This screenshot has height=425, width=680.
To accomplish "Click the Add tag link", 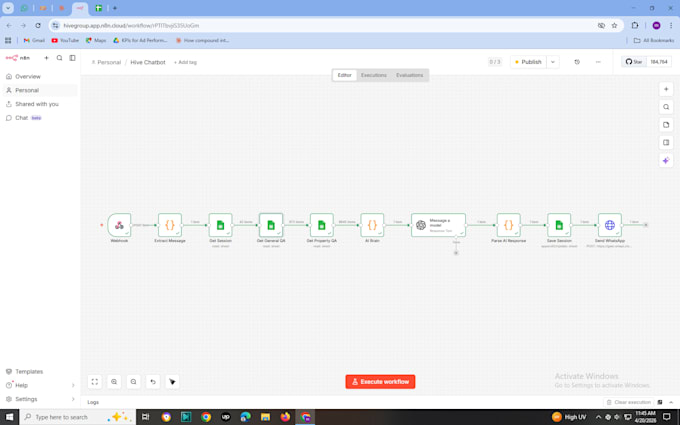I will tap(185, 62).
